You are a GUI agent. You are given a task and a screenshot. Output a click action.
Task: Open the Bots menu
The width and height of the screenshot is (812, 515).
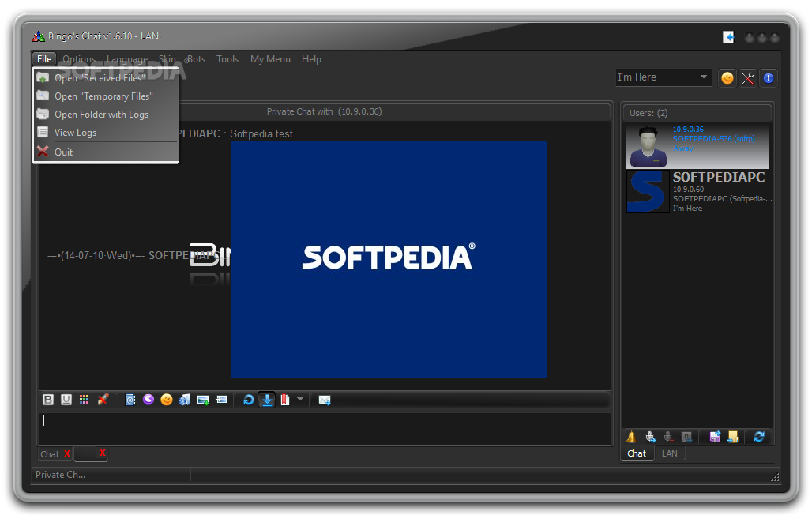coord(196,59)
